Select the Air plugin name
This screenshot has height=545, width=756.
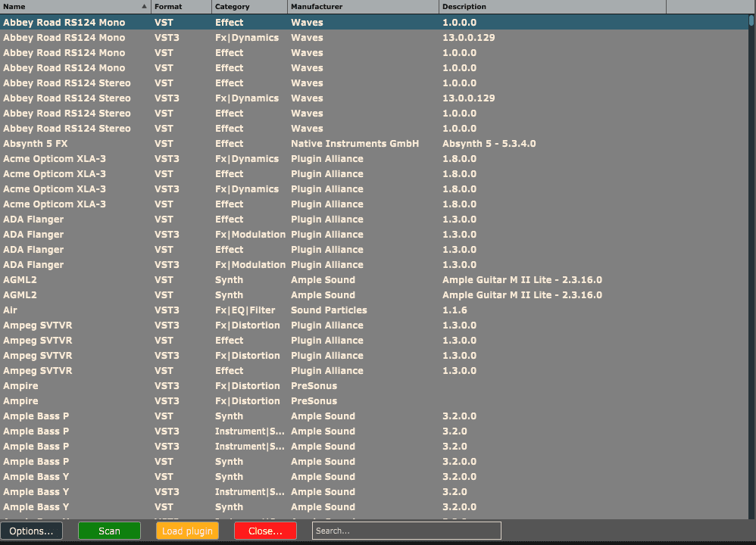tap(10, 310)
